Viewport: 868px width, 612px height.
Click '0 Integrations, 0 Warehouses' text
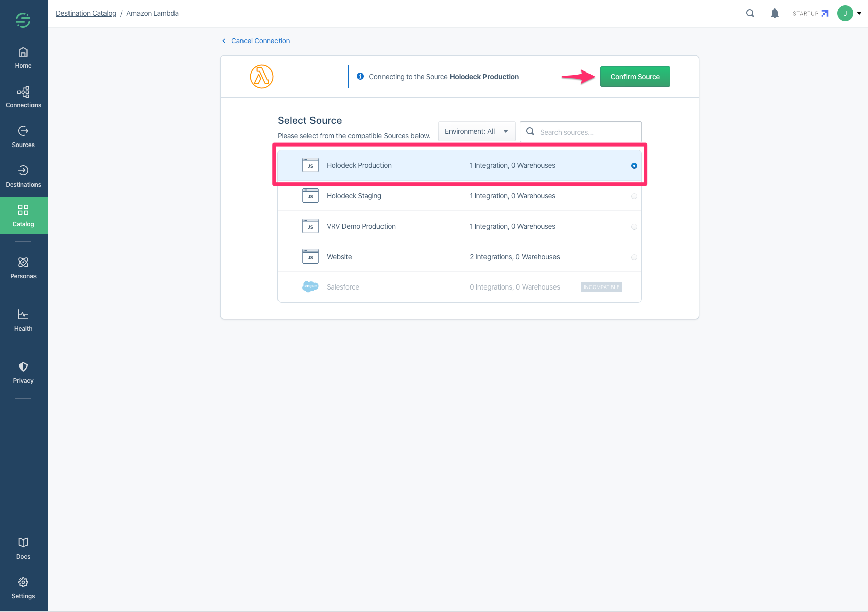pyautogui.click(x=515, y=287)
